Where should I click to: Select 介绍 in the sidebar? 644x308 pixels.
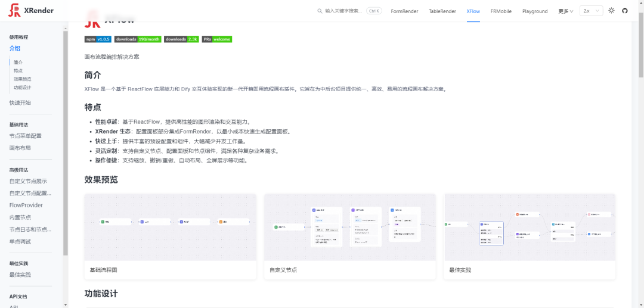coord(15,48)
